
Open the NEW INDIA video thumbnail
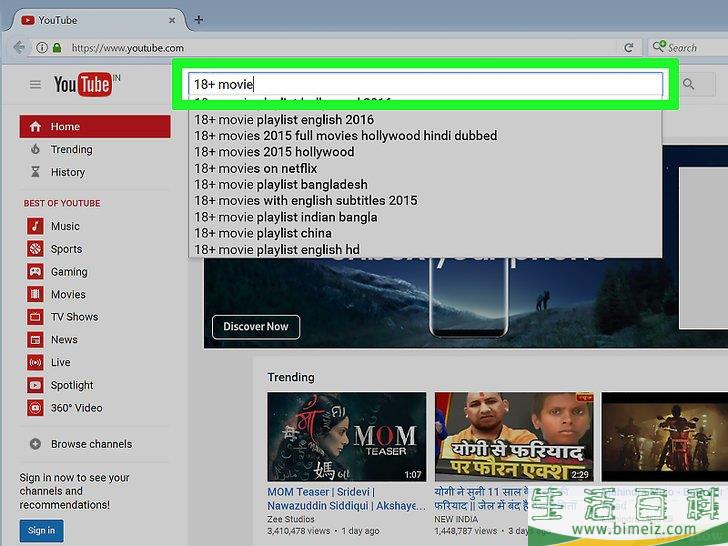(514, 436)
